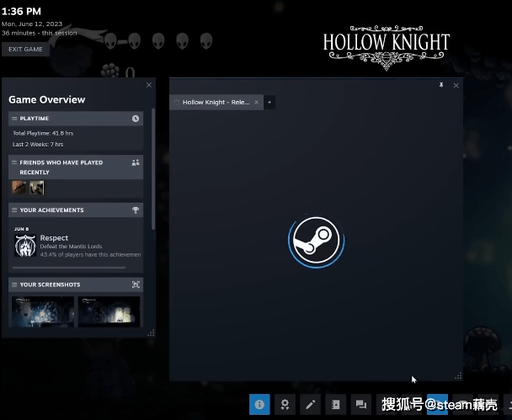
Task: Close the Hollow Knight - Rele... tab
Action: (256, 102)
